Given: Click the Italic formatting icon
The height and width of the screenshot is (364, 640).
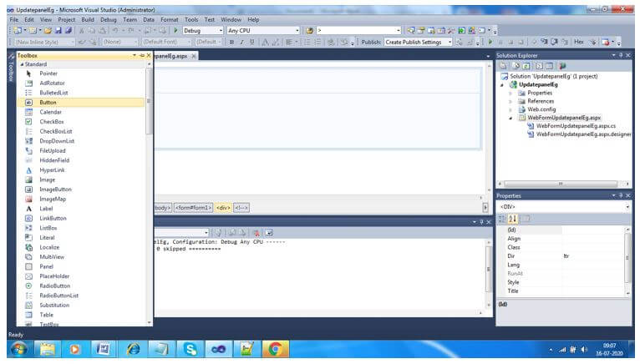Looking at the screenshot, I should point(241,42).
